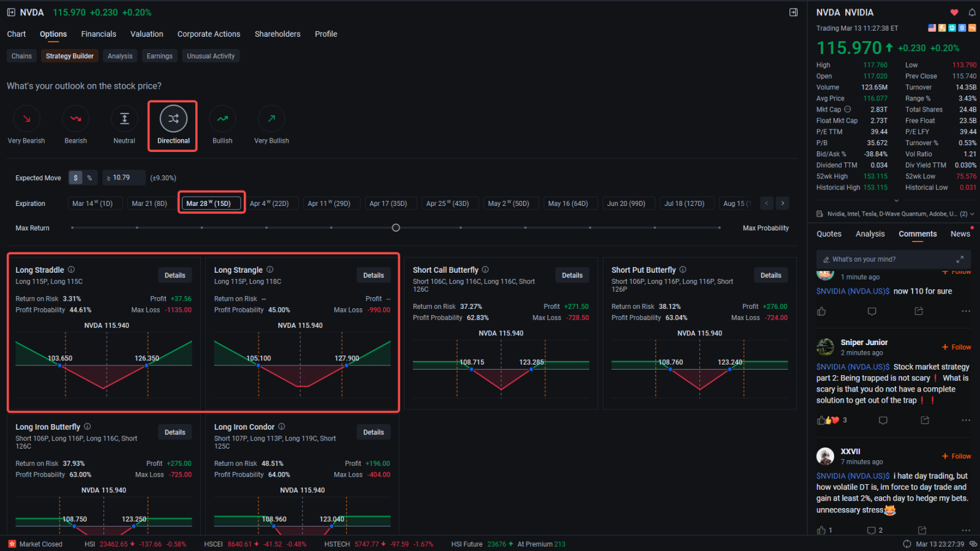
Task: Click the back icon beside NVDA ticker
Action: pyautogui.click(x=11, y=12)
